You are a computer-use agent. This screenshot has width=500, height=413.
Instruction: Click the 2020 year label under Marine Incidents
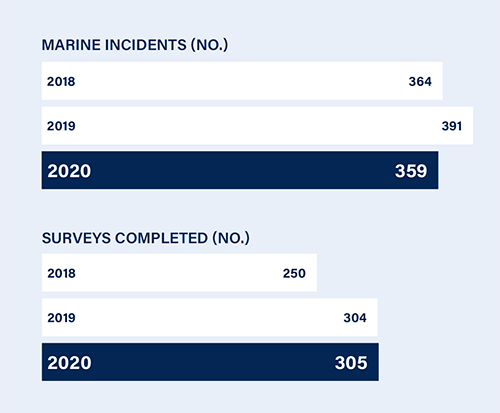69,171
